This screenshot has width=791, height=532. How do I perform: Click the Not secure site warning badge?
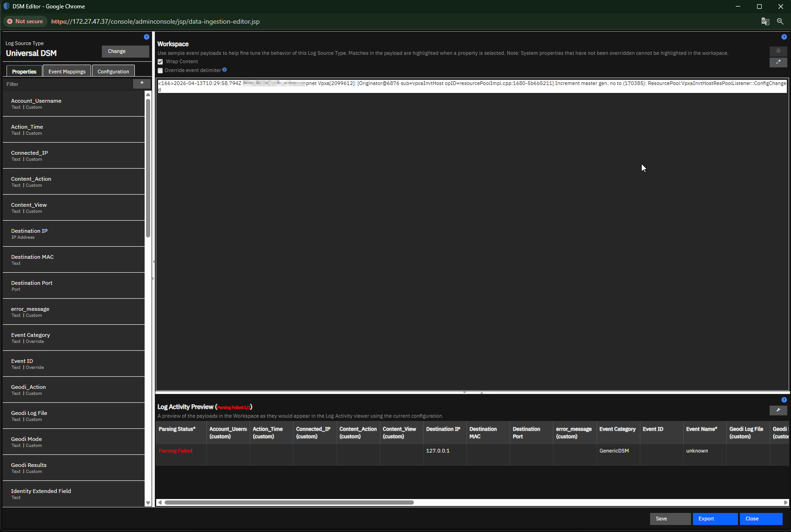(x=25, y=21)
